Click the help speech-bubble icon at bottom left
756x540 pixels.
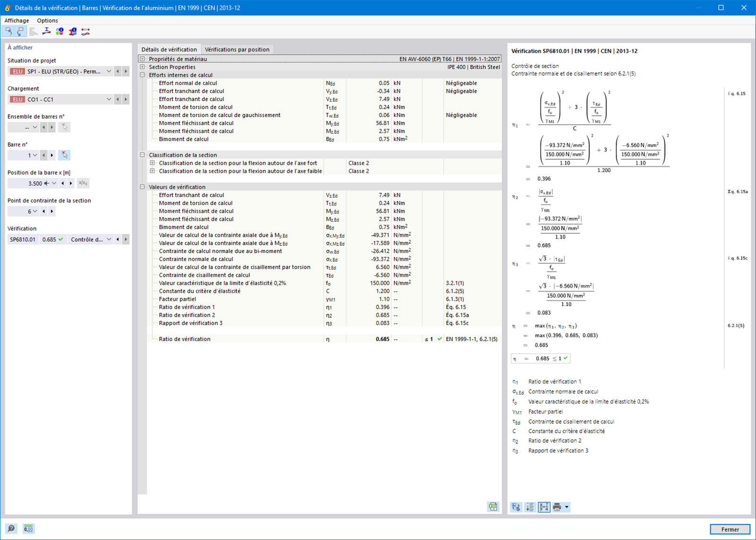11,528
